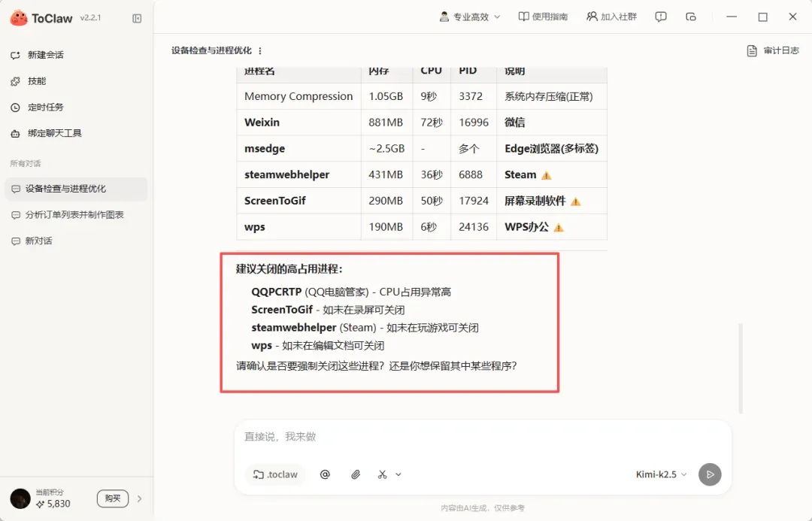812x521 pixels.
Task: Click the scissors tool icon
Action: (x=382, y=474)
